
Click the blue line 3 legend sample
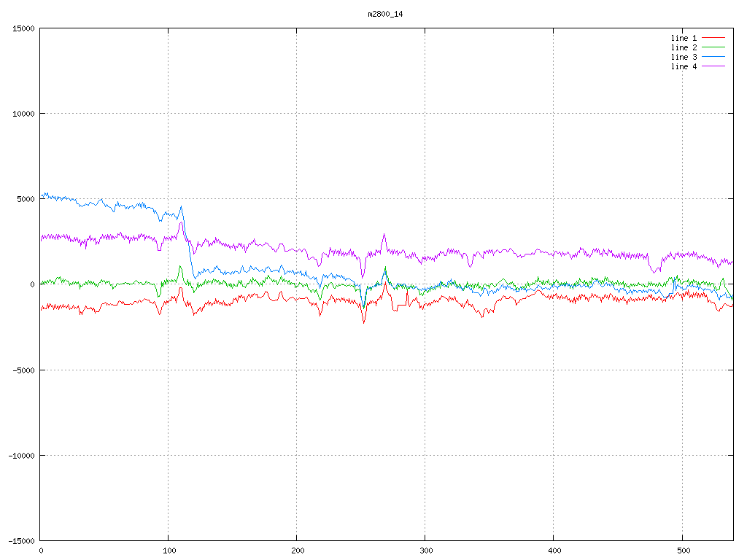713,57
